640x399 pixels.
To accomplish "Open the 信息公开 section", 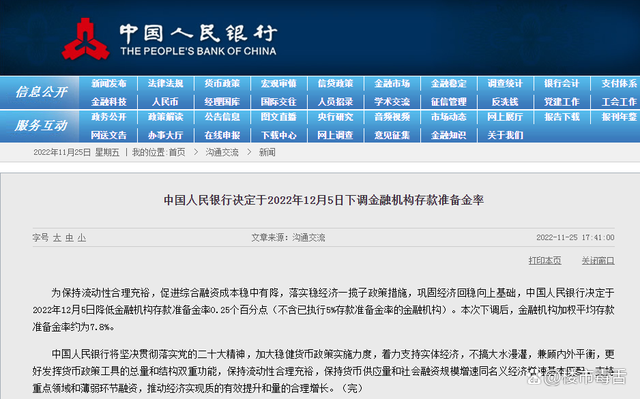I will [41, 92].
